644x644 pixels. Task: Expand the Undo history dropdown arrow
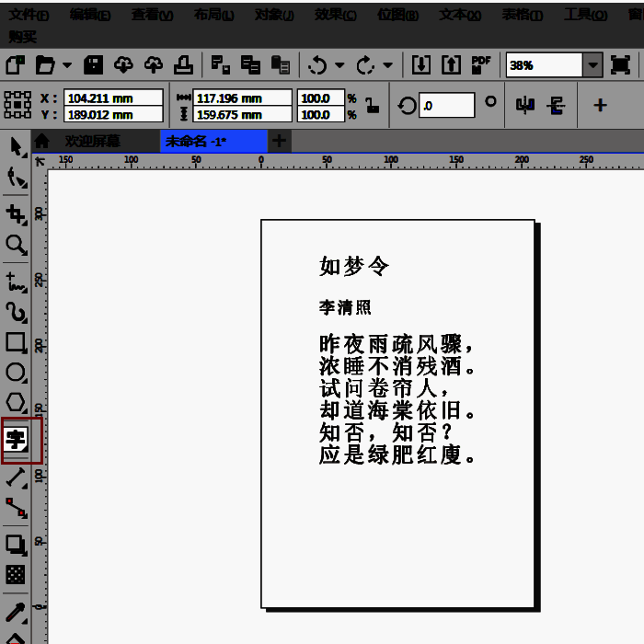pos(339,65)
